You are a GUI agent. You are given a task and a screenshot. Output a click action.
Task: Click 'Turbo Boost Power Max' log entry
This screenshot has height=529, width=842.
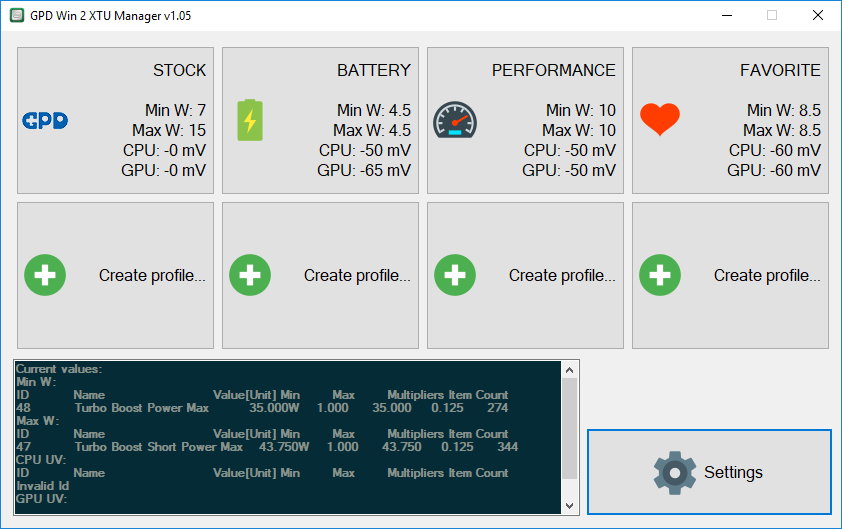coord(142,408)
